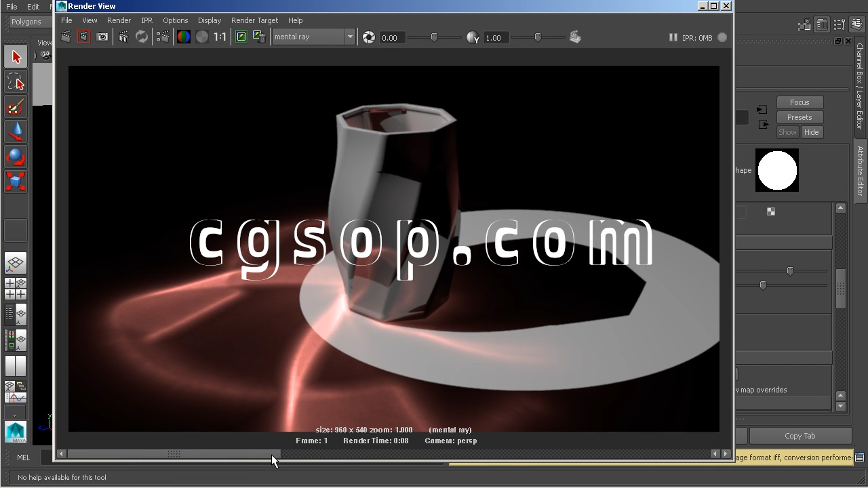Refresh the IPR image
868x488 pixels.
point(142,37)
